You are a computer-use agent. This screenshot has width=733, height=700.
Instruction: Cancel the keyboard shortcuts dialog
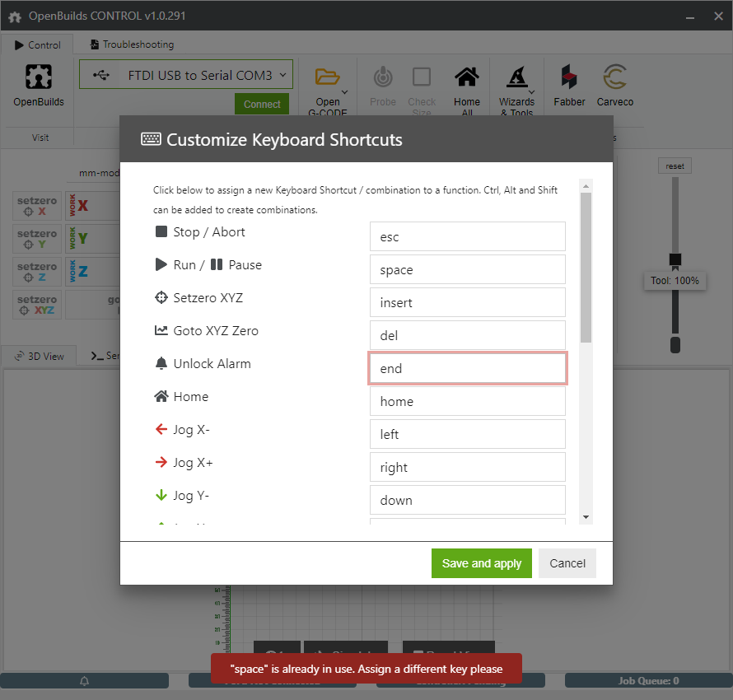coord(567,563)
